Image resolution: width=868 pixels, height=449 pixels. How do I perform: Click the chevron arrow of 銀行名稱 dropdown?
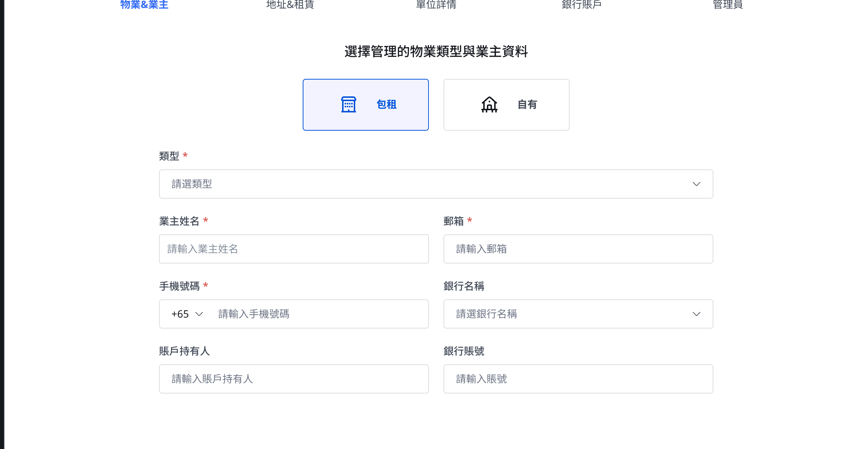696,314
